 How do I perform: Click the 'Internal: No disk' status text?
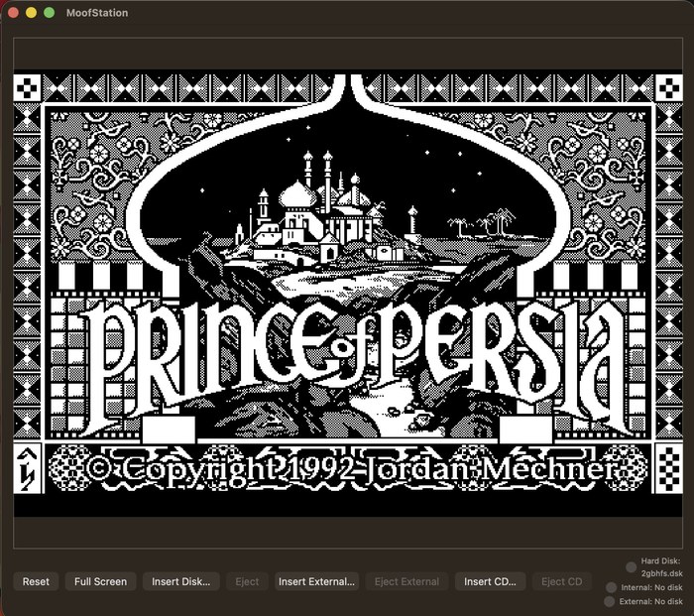651,587
